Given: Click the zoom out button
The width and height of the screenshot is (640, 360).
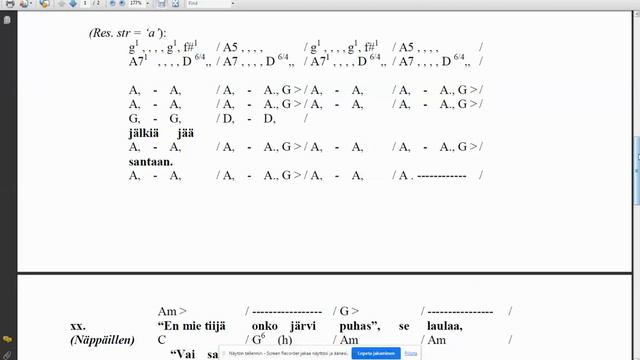Looking at the screenshot, I should pyautogui.click(x=113, y=3).
